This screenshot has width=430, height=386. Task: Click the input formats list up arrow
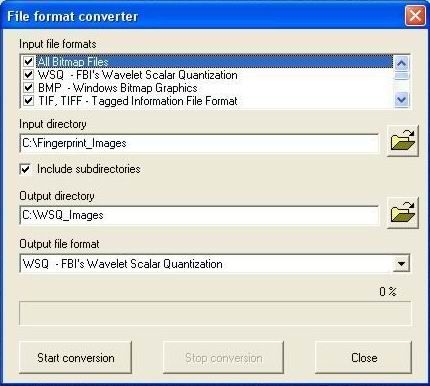pos(401,63)
